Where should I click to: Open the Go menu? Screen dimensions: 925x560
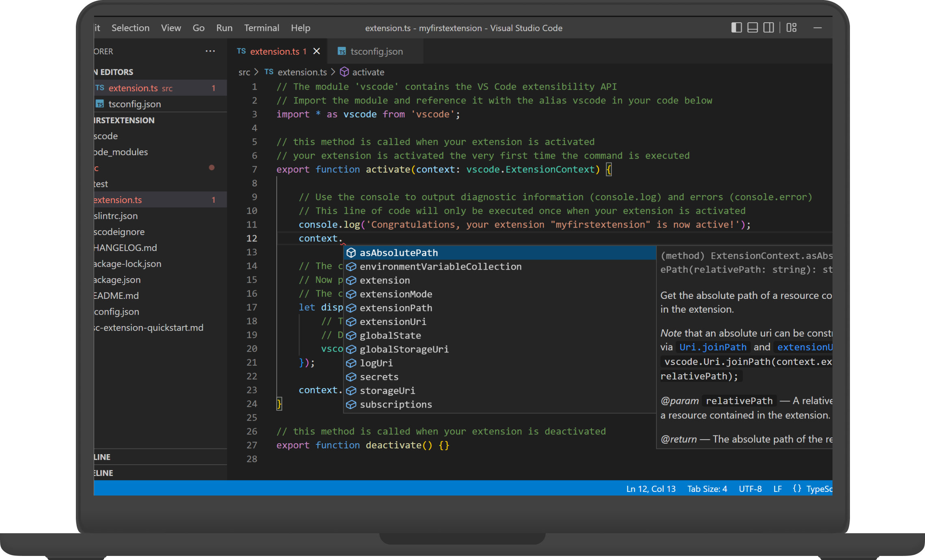(198, 28)
